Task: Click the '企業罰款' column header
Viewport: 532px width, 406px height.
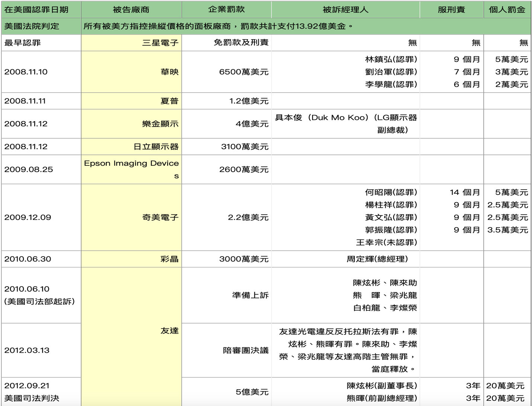Action: pyautogui.click(x=226, y=10)
